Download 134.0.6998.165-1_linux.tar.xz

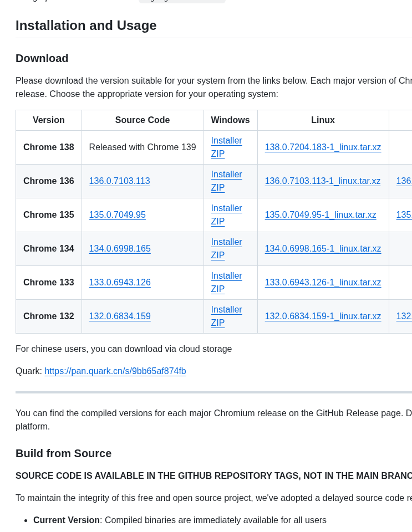323,248
